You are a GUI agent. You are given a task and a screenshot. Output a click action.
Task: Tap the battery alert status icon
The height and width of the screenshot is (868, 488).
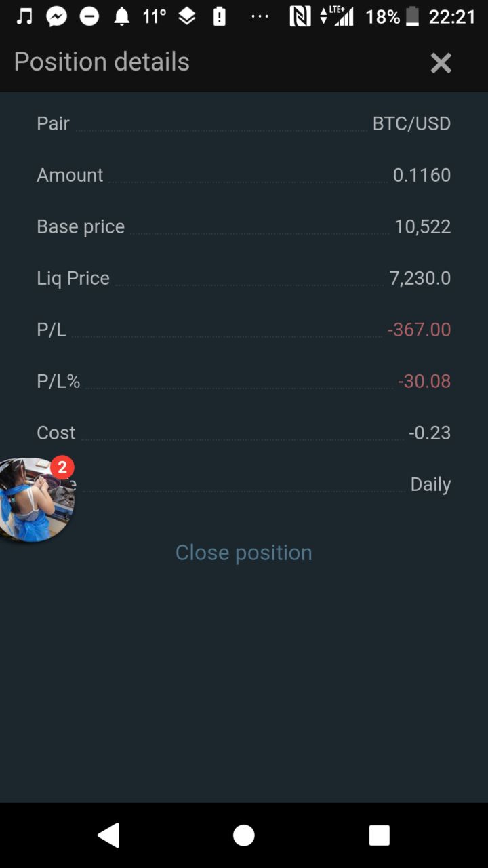point(220,17)
